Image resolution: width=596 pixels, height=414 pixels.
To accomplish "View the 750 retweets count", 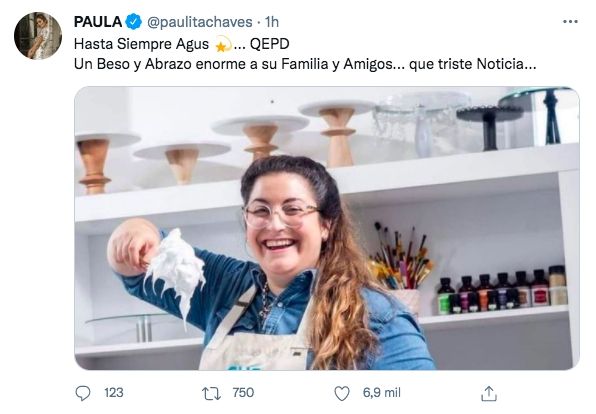I will pos(243,393).
